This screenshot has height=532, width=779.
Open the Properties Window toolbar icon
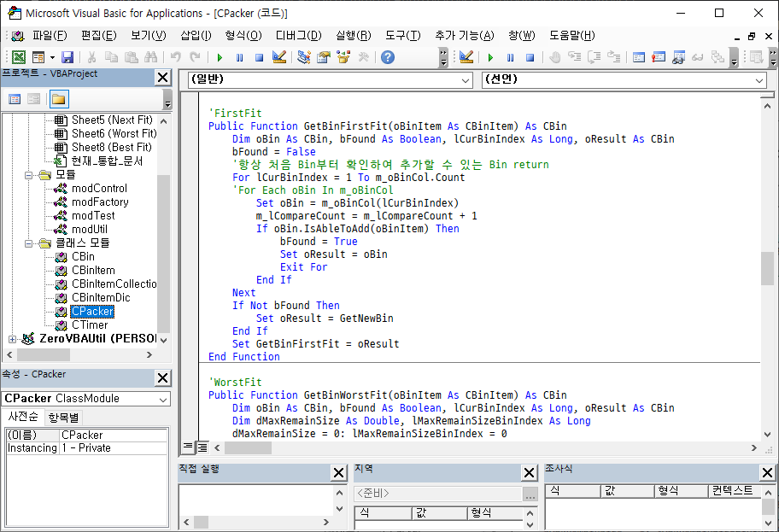[x=324, y=57]
